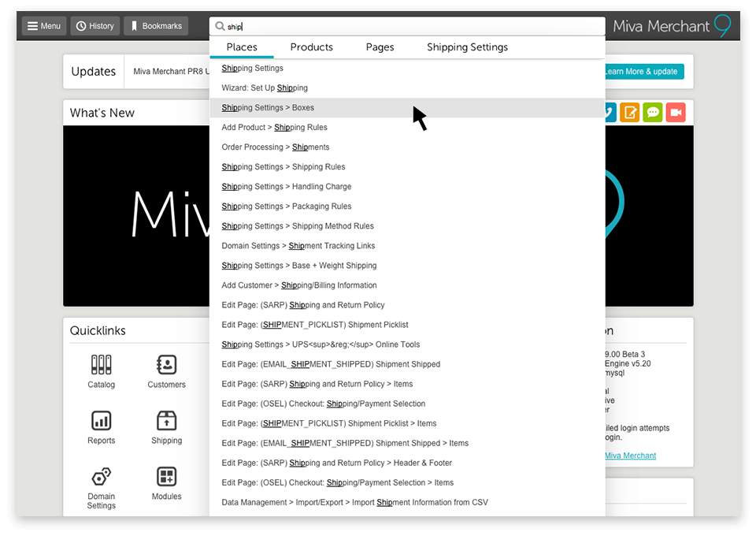The width and height of the screenshot is (756, 536).
Task: Select 'Add Customer > Shipping/Billing Information' result
Action: coord(407,285)
